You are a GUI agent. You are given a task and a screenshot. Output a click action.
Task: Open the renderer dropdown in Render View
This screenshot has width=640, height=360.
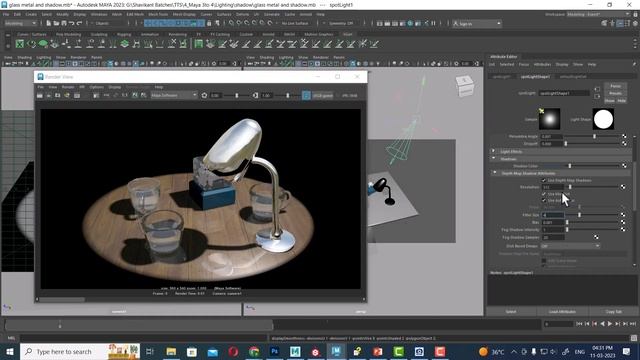[x=174, y=95]
